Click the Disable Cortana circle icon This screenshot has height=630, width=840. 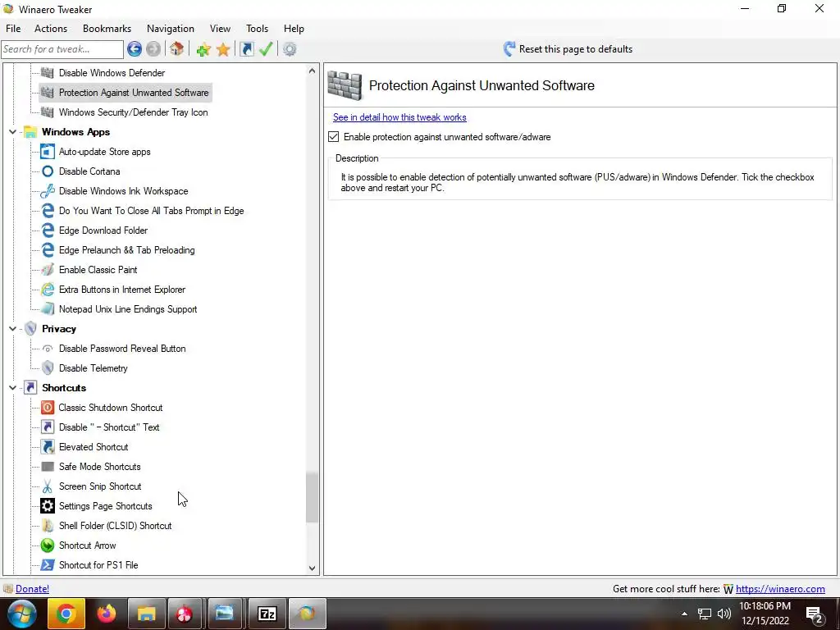[48, 171]
